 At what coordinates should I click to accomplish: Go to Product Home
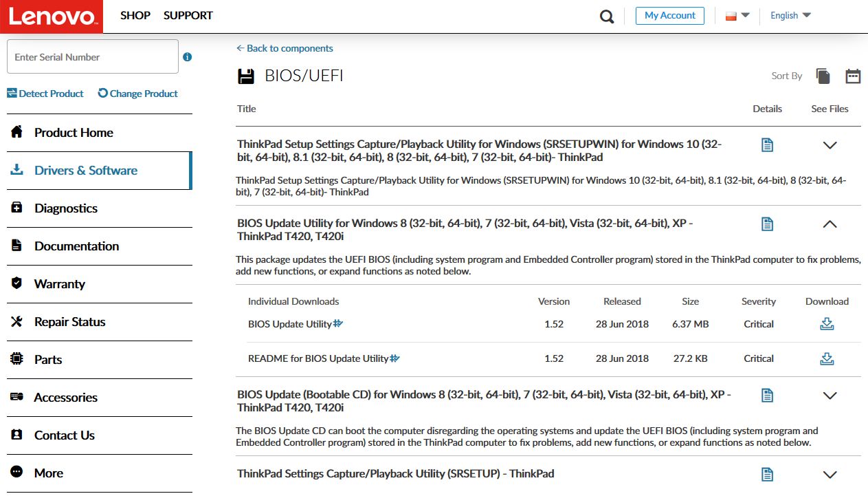click(x=100, y=133)
